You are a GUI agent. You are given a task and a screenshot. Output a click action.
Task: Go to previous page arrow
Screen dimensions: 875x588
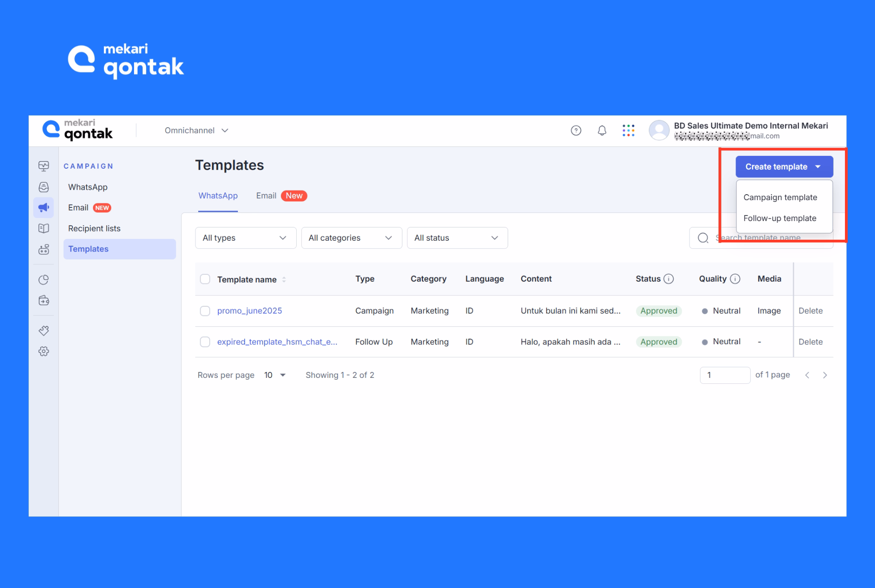tap(807, 375)
